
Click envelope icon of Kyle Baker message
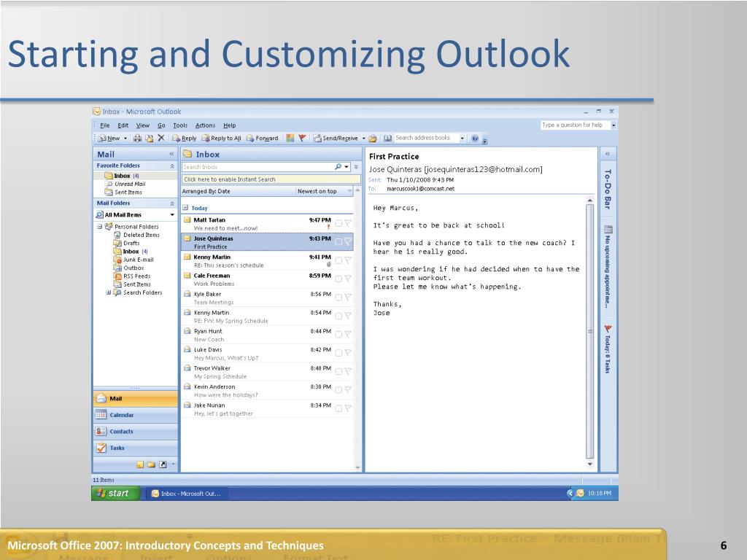tap(187, 294)
